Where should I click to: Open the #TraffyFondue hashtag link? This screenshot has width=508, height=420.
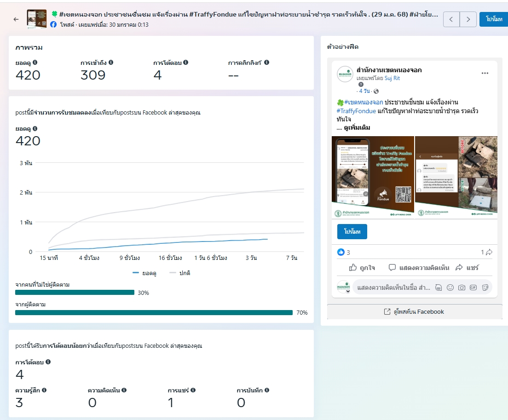pyautogui.click(x=356, y=111)
